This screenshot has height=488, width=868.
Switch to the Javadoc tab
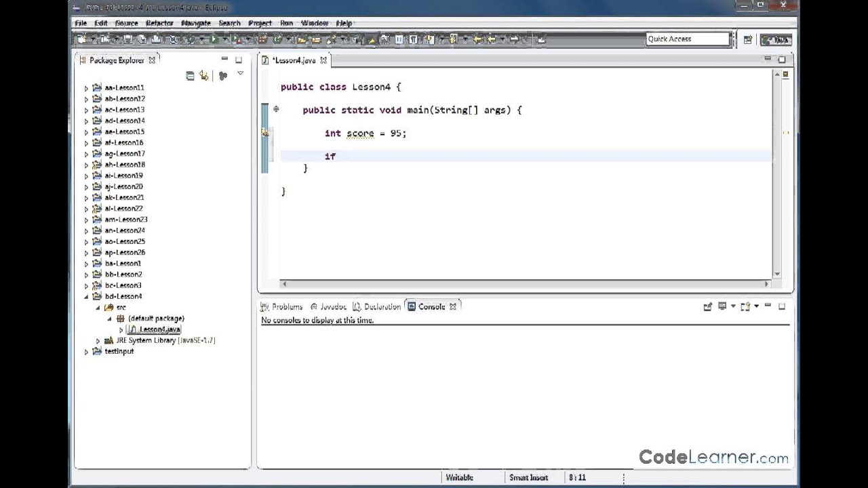point(328,306)
